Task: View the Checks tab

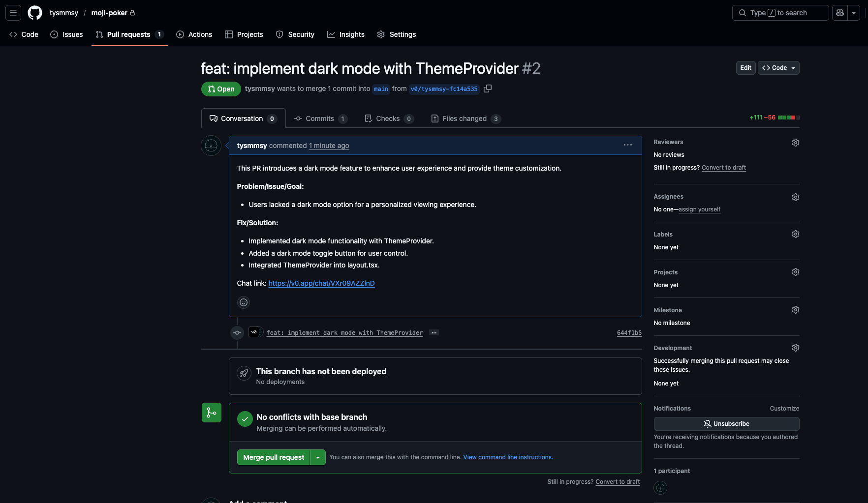Action: tap(389, 118)
